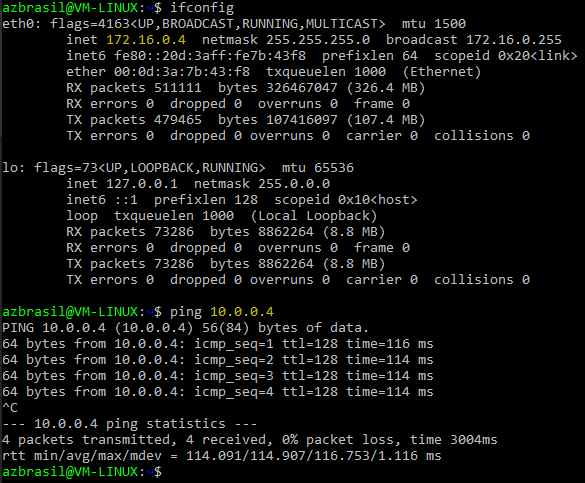This screenshot has height=483, width=585.
Task: Click the netmask 255.255.255.0 value
Action: pyautogui.click(x=318, y=40)
